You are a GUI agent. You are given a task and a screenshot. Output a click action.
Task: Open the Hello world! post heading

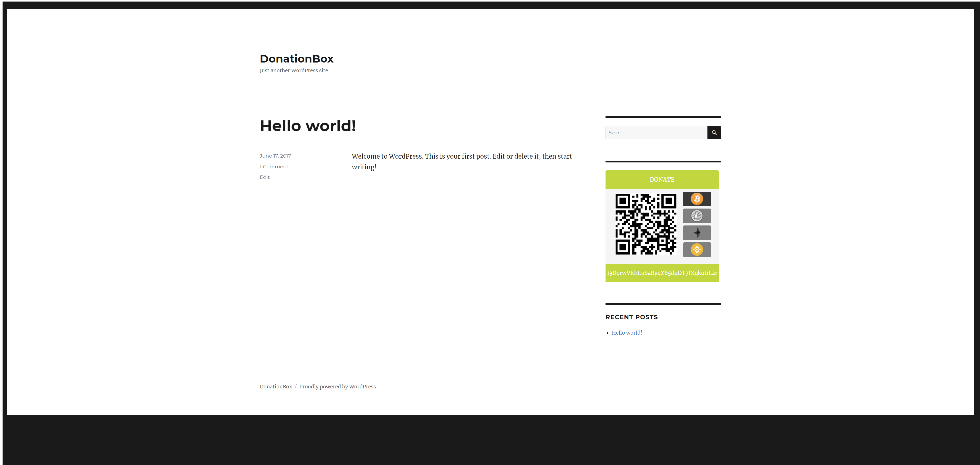pyautogui.click(x=307, y=126)
